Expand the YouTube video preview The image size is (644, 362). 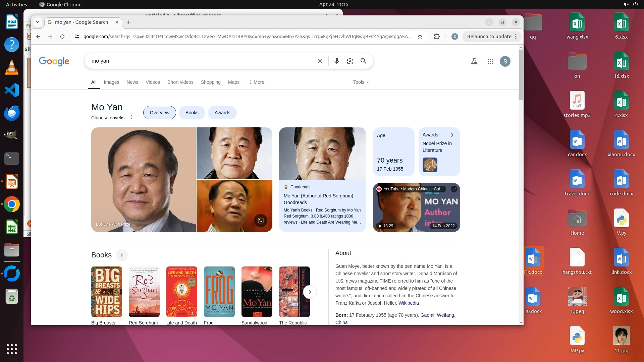click(454, 189)
